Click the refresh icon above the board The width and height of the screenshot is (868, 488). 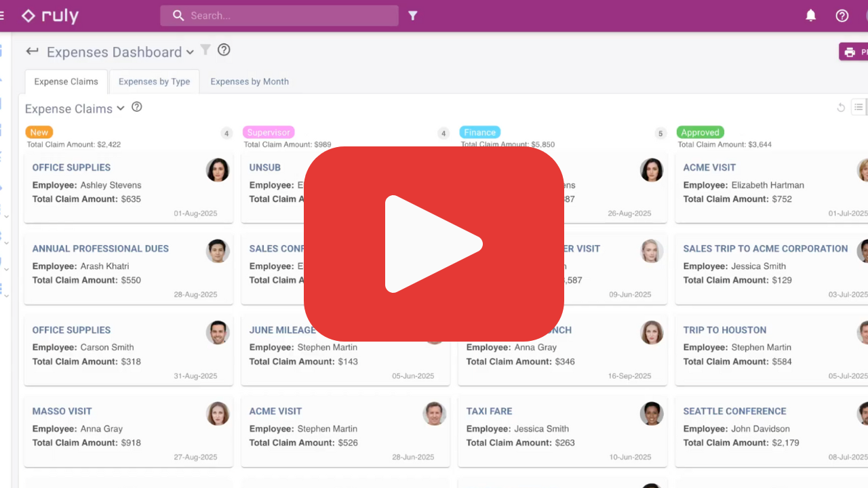coord(841,107)
